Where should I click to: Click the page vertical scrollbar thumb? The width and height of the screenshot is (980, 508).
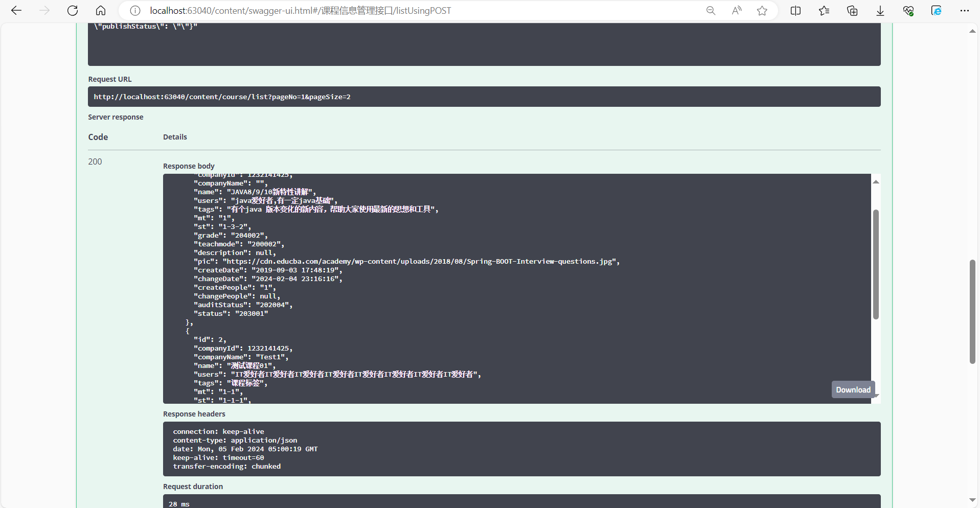pyautogui.click(x=972, y=312)
